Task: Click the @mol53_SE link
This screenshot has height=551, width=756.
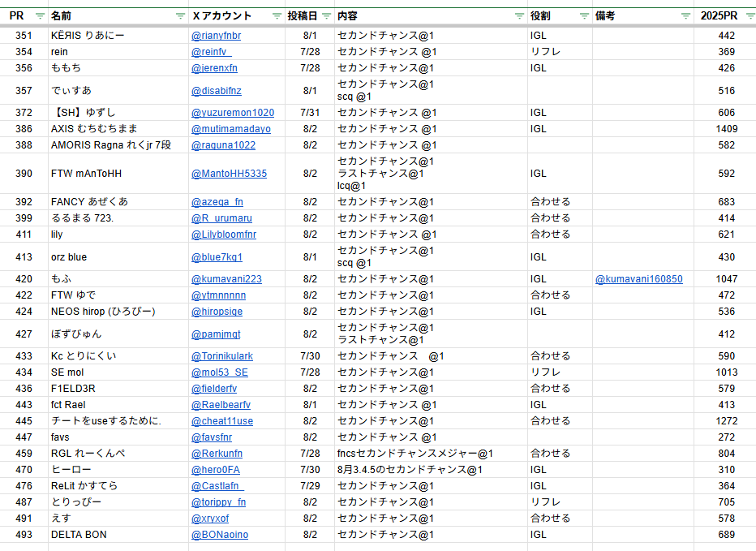Action: pyautogui.click(x=219, y=372)
